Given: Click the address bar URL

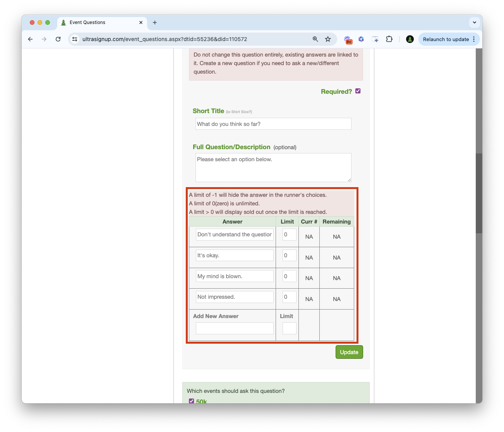Looking at the screenshot, I should [165, 39].
